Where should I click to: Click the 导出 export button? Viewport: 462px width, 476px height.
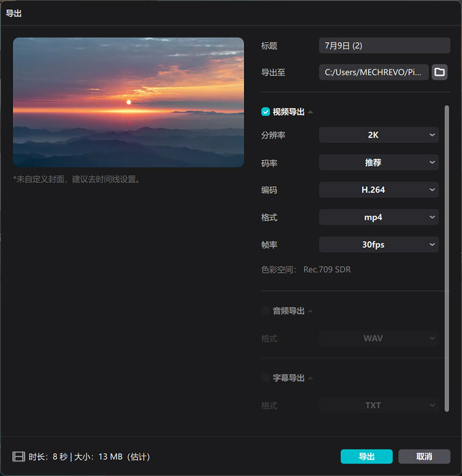click(x=366, y=456)
